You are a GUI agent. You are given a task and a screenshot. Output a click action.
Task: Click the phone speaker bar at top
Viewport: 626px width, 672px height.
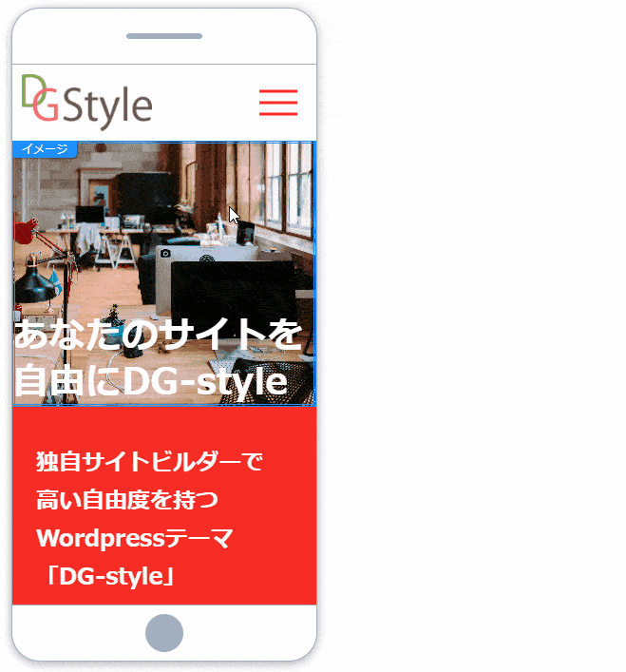point(164,36)
